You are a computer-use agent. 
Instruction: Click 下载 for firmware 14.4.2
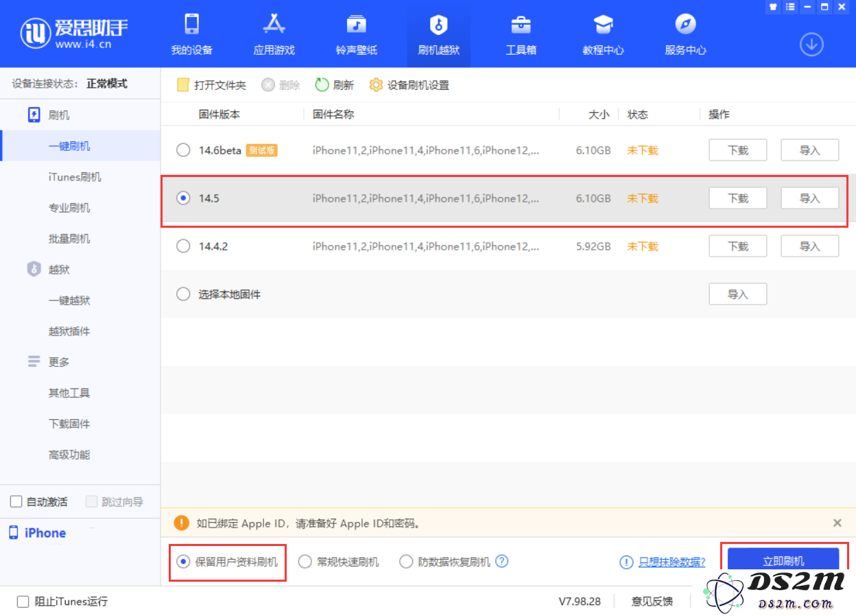pyautogui.click(x=737, y=246)
